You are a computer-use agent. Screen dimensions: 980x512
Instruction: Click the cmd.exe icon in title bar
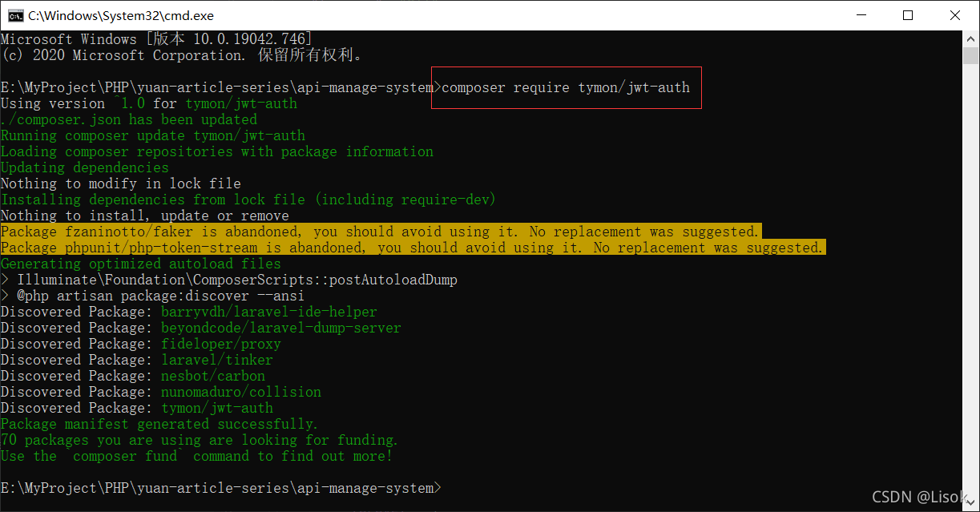click(x=15, y=15)
